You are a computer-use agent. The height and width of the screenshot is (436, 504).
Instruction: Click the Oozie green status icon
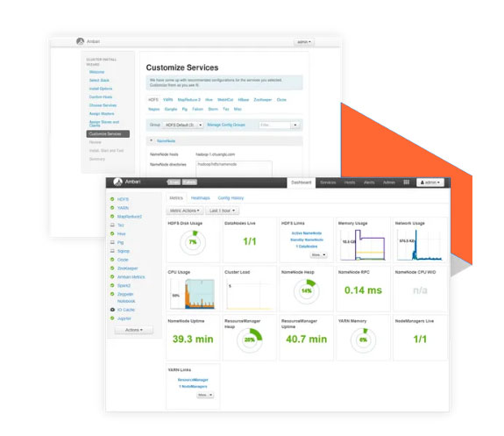pos(112,260)
